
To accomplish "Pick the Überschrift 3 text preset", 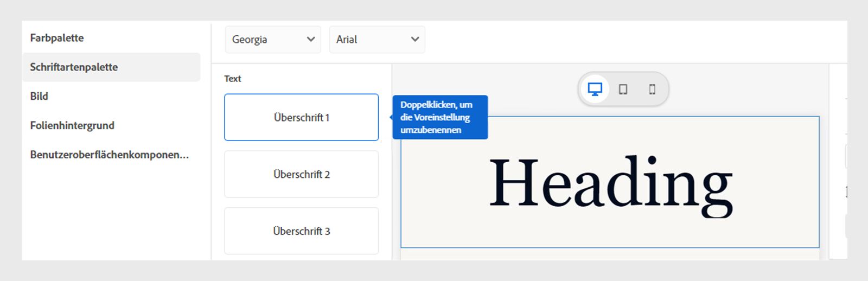I will pyautogui.click(x=301, y=231).
